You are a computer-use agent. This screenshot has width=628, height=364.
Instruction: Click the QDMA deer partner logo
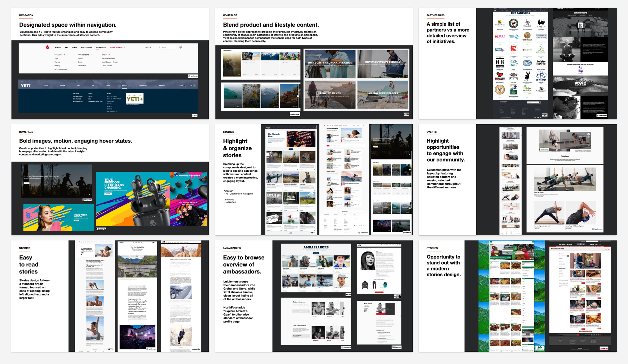coord(527,76)
